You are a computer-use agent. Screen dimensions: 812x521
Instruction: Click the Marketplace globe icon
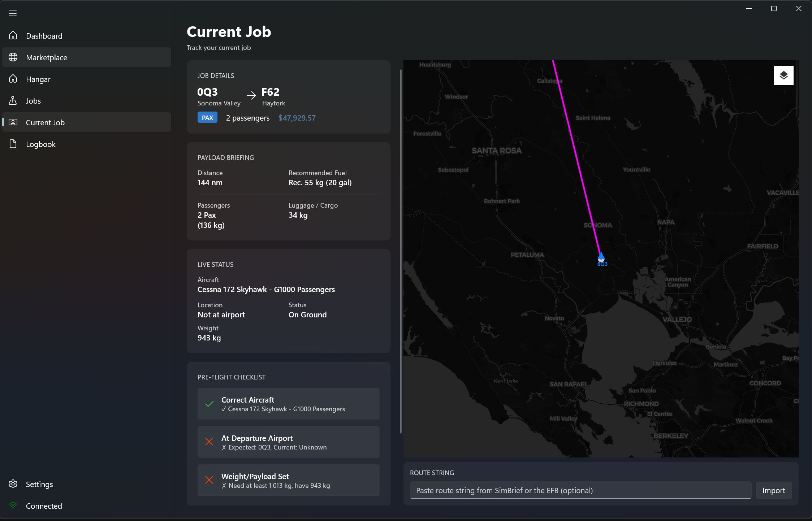pyautogui.click(x=13, y=57)
